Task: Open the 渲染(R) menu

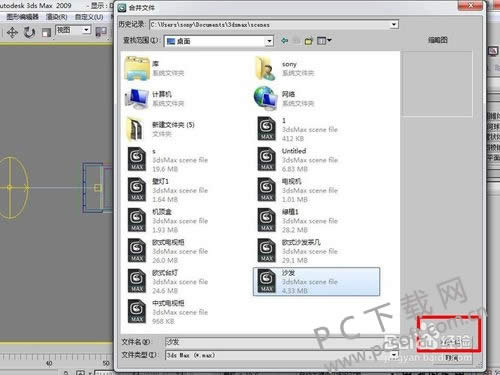Action: 57,16
